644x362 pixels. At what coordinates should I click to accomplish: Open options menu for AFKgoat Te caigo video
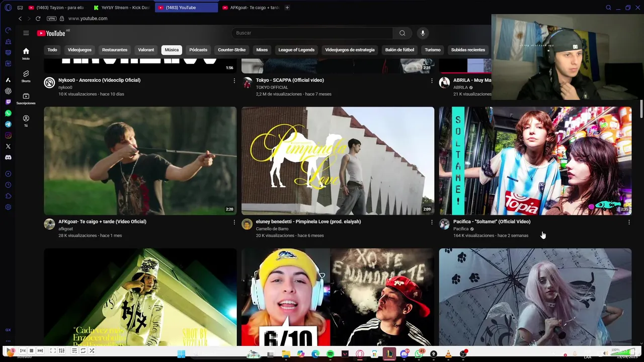[x=234, y=222]
